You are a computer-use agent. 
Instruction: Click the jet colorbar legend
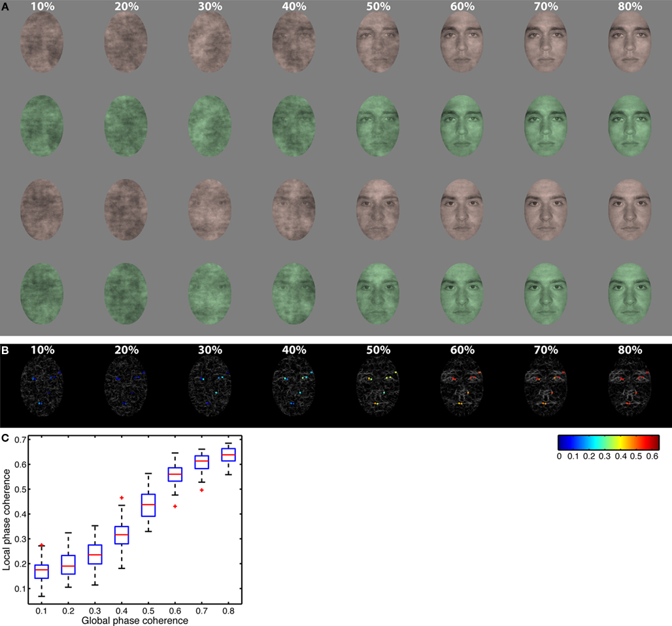pyautogui.click(x=609, y=442)
